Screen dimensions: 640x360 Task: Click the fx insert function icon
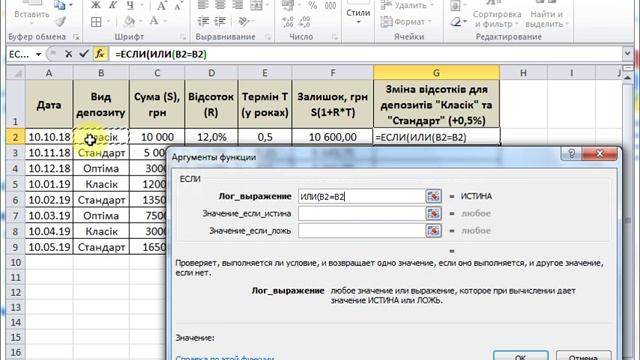(100, 54)
